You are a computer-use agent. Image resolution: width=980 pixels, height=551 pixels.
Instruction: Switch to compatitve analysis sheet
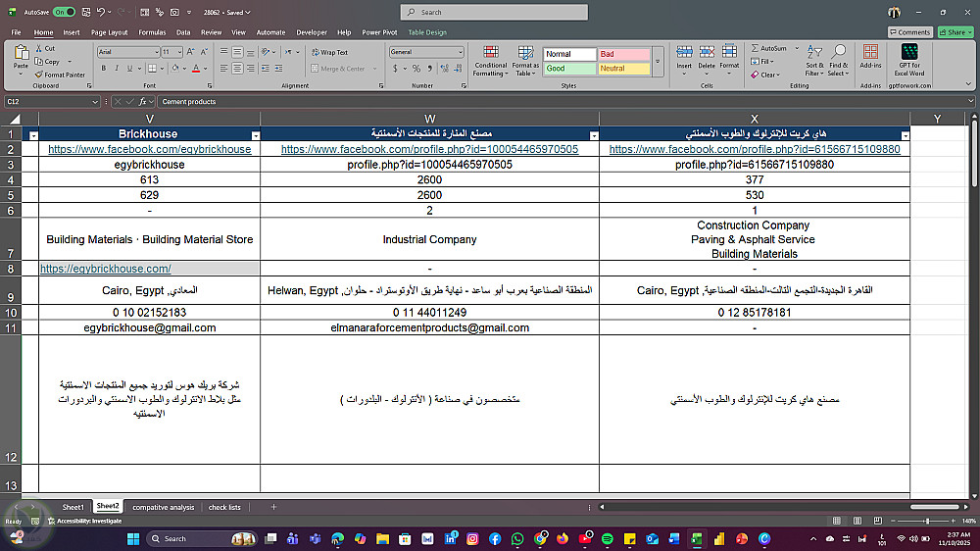pos(163,507)
